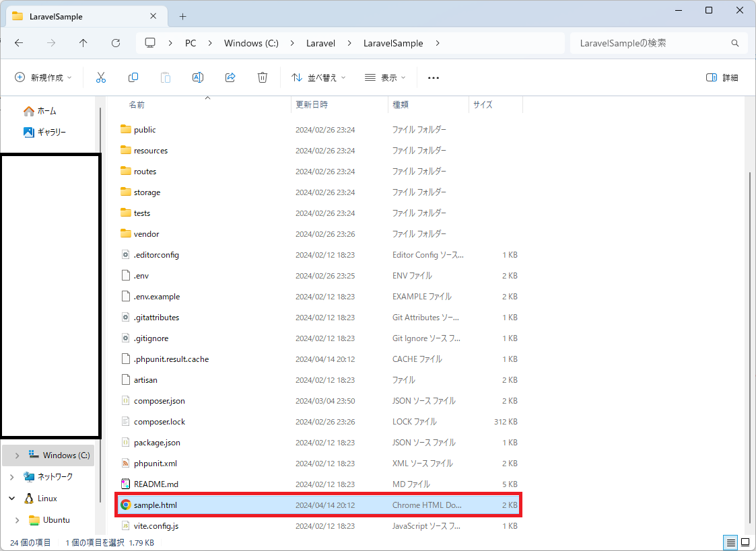Image resolution: width=756 pixels, height=551 pixels.
Task: Click Laravel in the address breadcrumb
Action: (320, 43)
